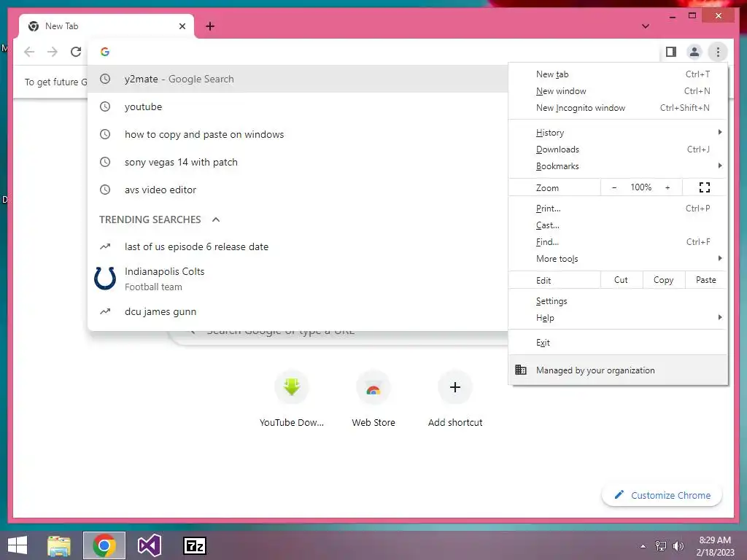Decrease zoom with the minus button

click(614, 187)
